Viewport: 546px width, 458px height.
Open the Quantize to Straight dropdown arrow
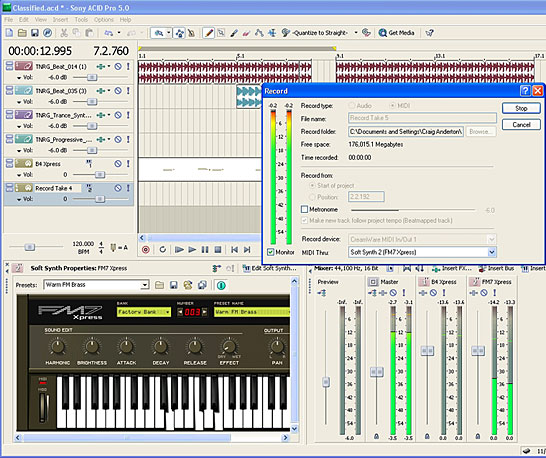click(356, 33)
